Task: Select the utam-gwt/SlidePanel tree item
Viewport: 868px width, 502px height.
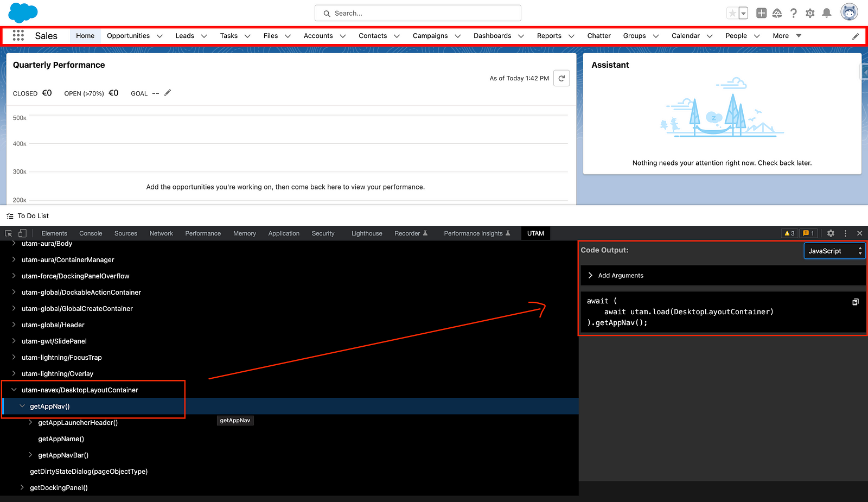Action: (54, 341)
